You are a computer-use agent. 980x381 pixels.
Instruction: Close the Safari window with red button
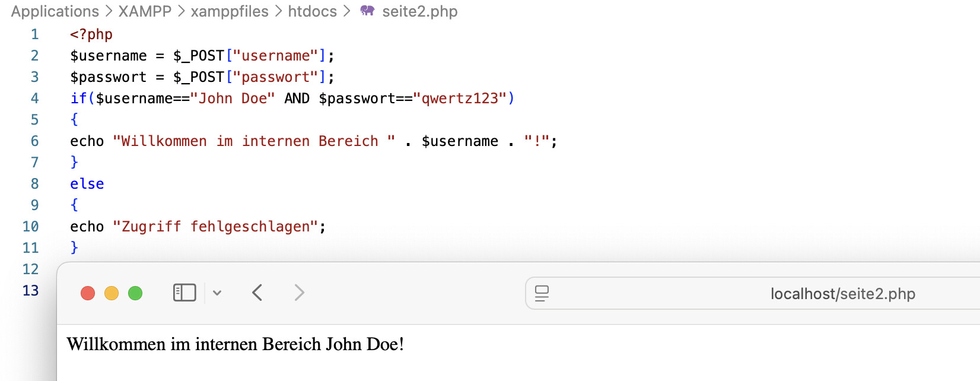(88, 293)
